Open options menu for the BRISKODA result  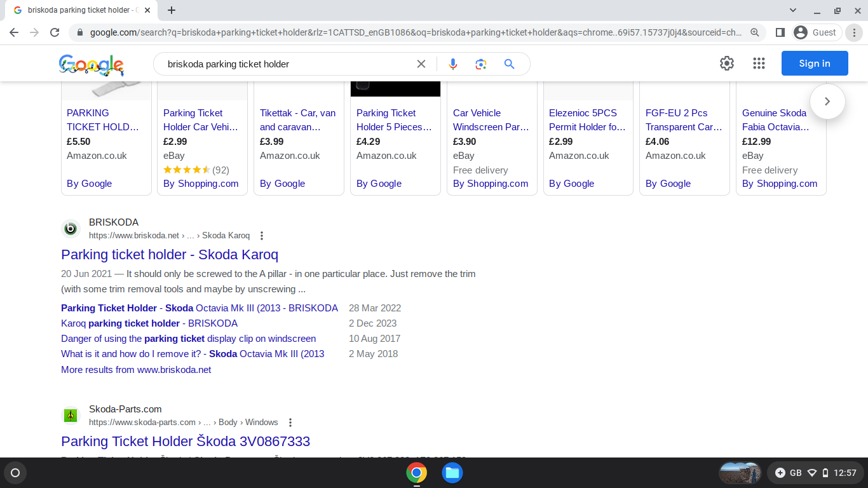point(261,236)
